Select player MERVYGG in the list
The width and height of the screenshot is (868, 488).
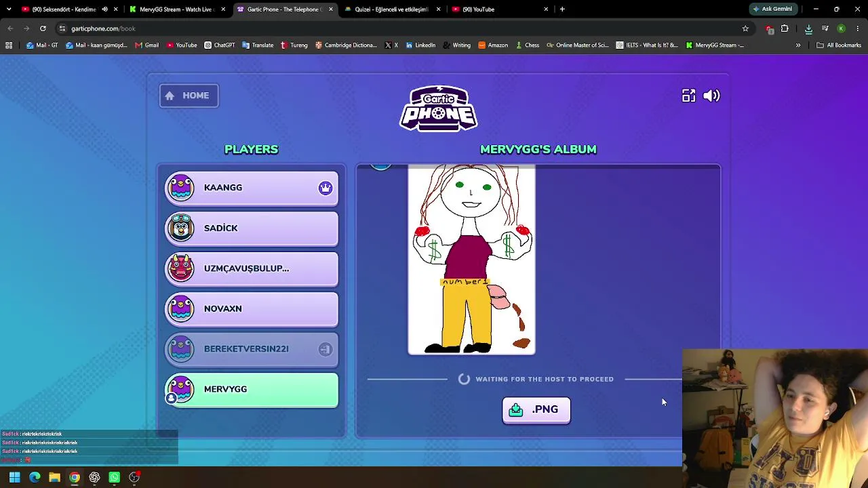[252, 390]
